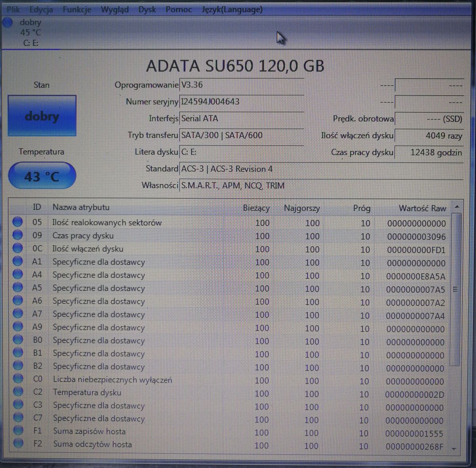Click status circle for attribute A4

pos(17,274)
